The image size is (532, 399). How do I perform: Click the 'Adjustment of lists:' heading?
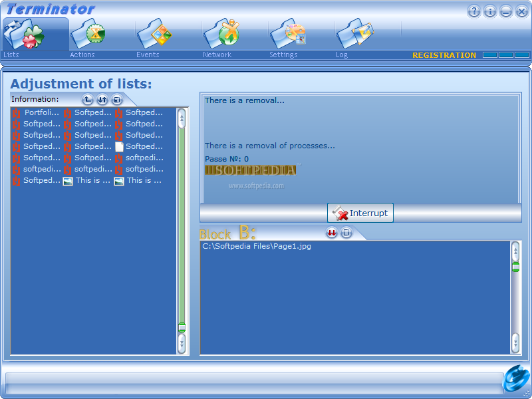coord(81,84)
